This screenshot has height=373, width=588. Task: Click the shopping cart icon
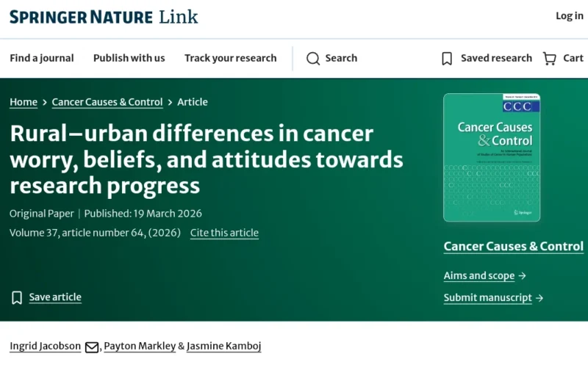549,59
